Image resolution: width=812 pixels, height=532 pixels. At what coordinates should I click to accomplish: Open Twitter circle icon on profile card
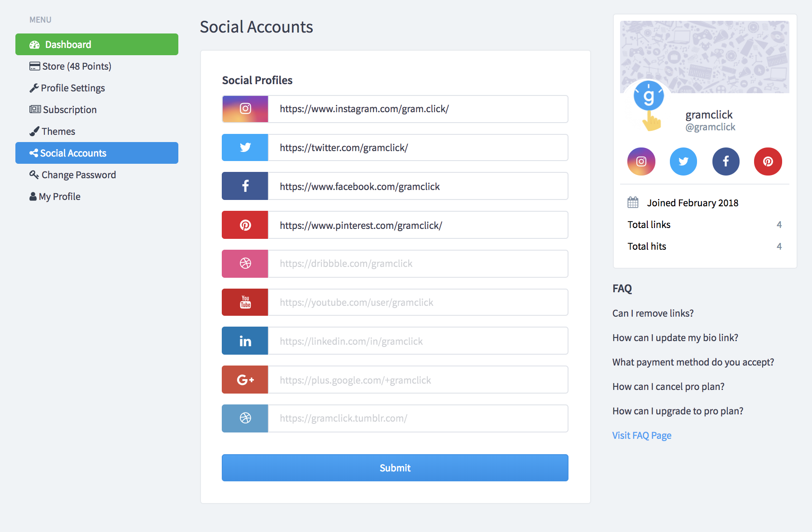[x=683, y=161]
